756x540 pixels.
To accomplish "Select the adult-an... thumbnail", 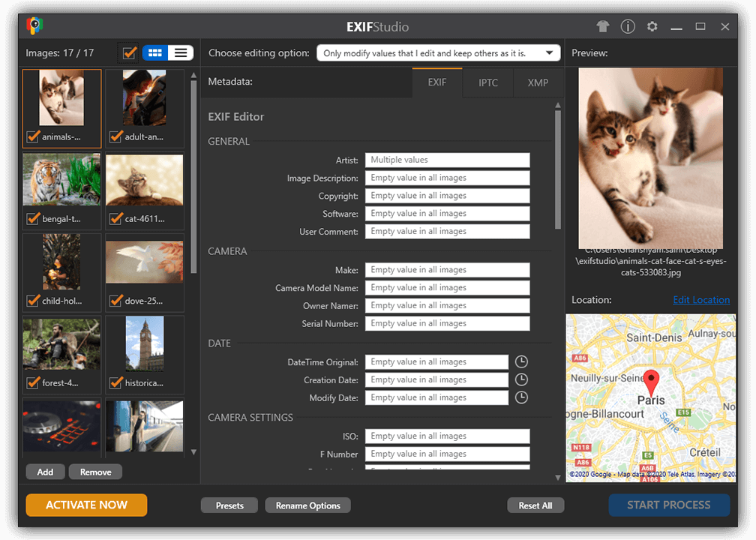I will click(x=144, y=97).
